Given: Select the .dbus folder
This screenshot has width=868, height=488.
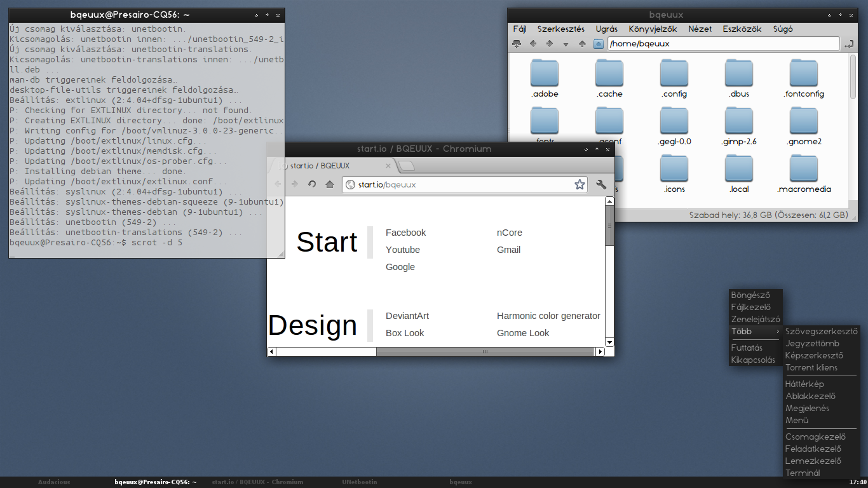Looking at the screenshot, I should (x=739, y=79).
